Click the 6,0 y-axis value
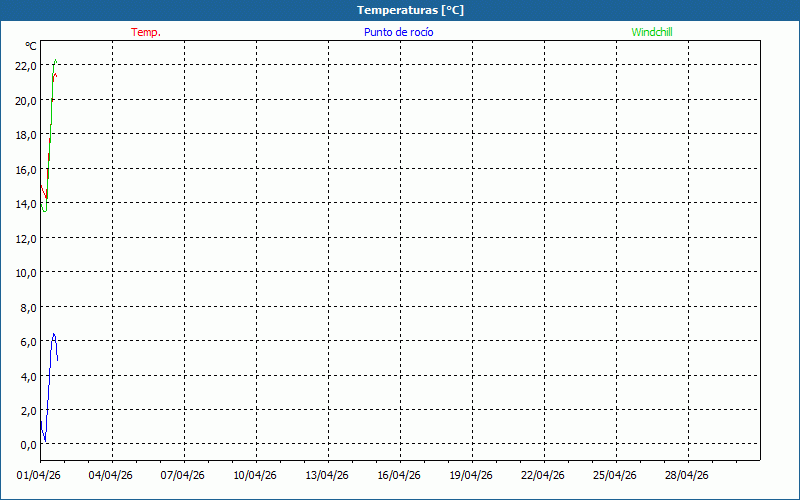The height and width of the screenshot is (500, 800). tap(28, 341)
